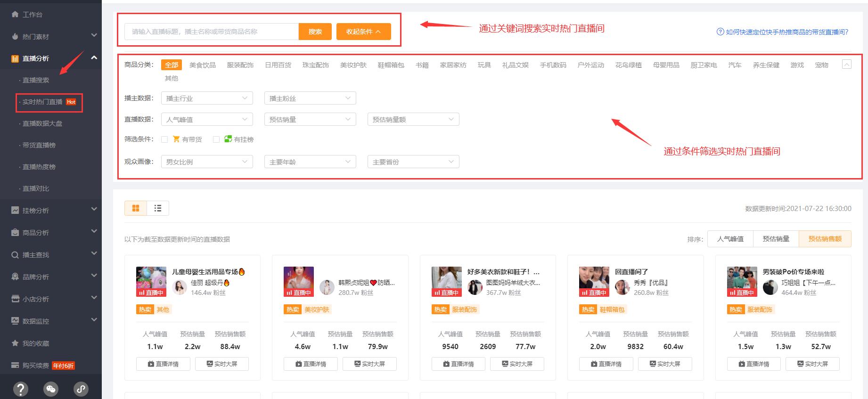Click the chart icon beside 挂榜分析

click(x=15, y=210)
